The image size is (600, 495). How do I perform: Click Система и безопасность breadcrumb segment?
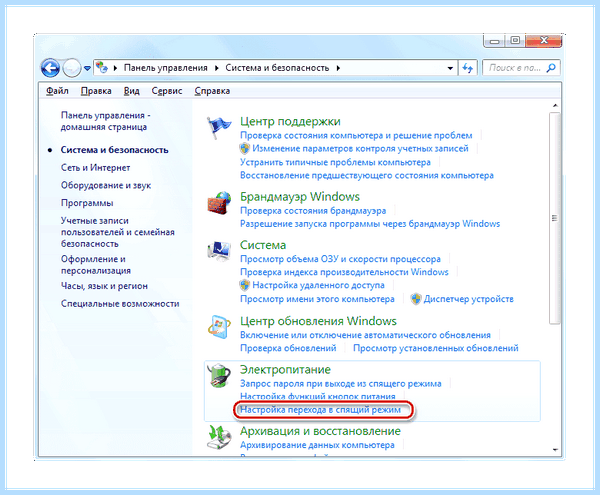coord(277,68)
